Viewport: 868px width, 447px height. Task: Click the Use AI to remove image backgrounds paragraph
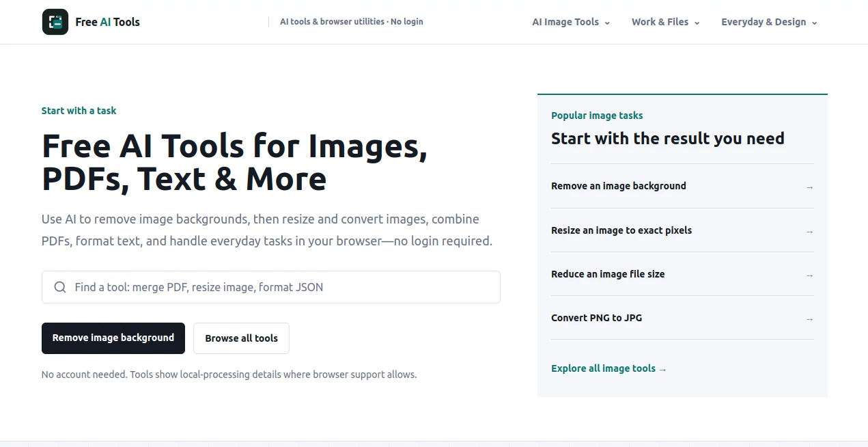[x=267, y=230]
